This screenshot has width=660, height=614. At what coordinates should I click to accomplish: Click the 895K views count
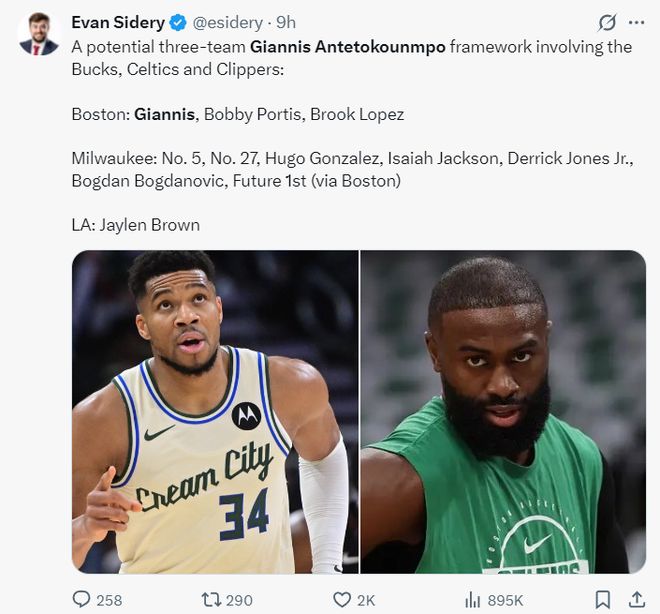coord(505,600)
